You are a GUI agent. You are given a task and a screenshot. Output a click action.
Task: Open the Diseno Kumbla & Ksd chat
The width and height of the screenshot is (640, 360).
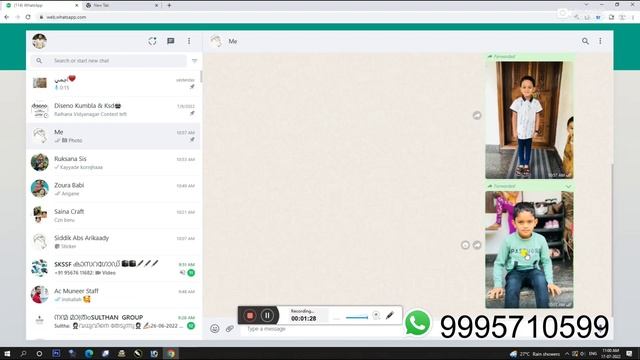coord(113,109)
